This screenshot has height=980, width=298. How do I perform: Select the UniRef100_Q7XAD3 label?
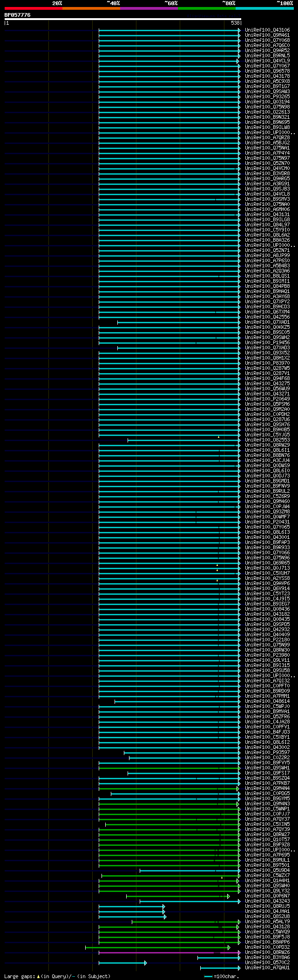(x=267, y=348)
